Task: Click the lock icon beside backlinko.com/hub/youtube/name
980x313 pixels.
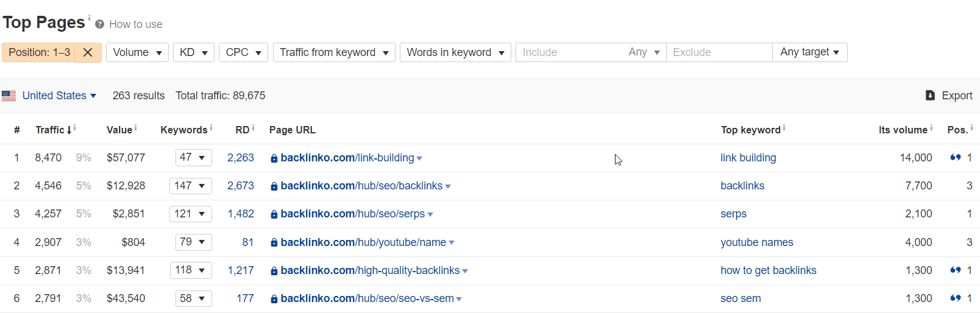Action: tap(274, 242)
